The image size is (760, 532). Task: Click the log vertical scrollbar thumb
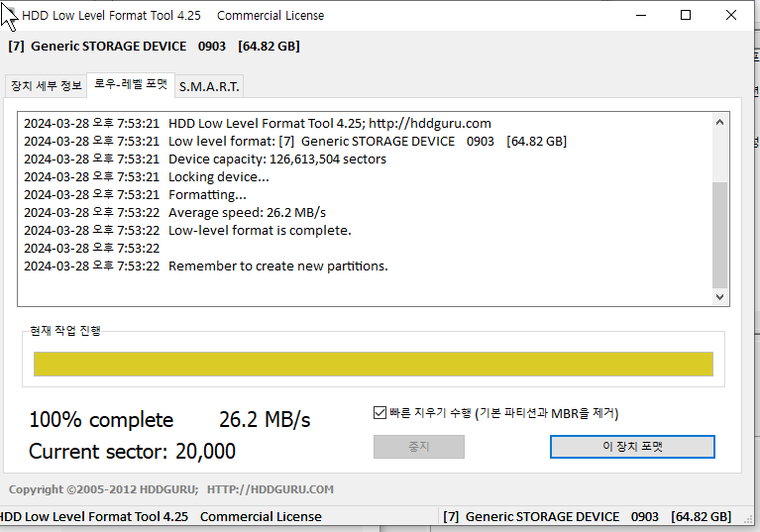tap(719, 235)
